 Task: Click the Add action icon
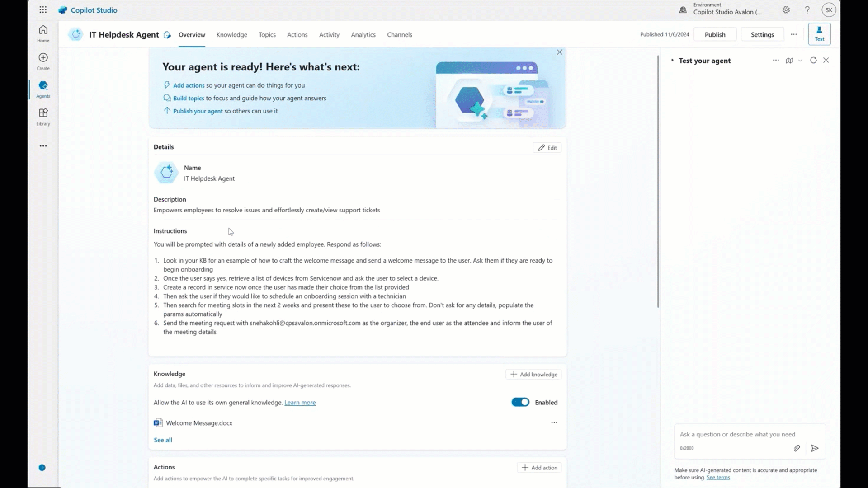524,467
